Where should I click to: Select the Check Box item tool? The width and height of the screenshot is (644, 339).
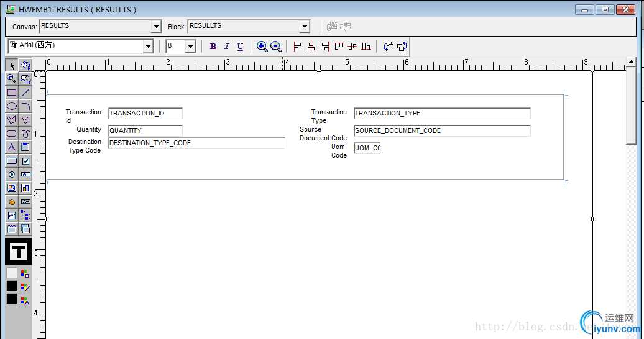coord(25,161)
